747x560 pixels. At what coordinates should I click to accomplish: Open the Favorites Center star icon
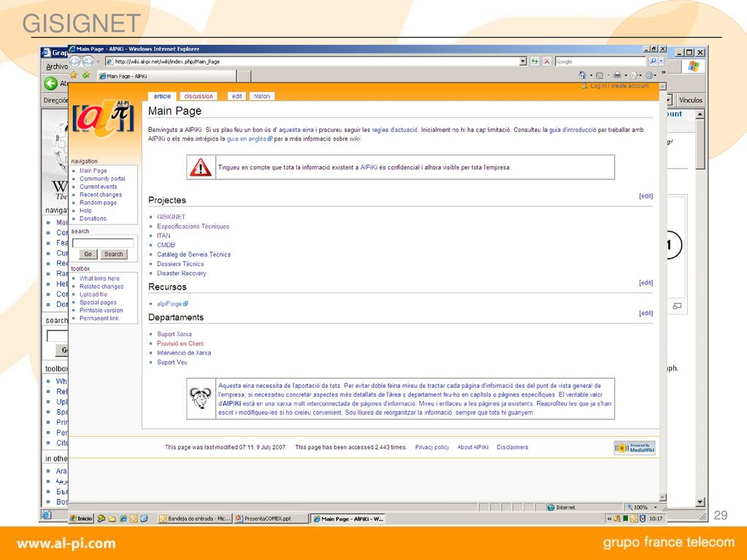74,75
